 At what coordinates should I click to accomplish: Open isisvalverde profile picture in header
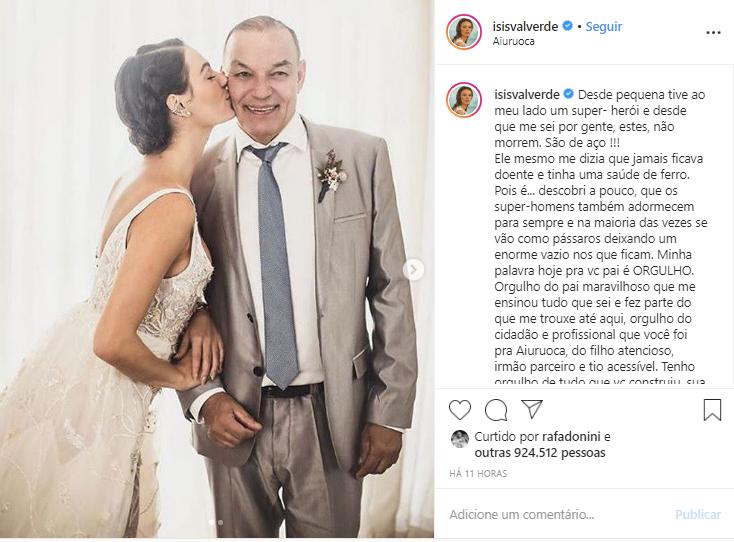464,32
